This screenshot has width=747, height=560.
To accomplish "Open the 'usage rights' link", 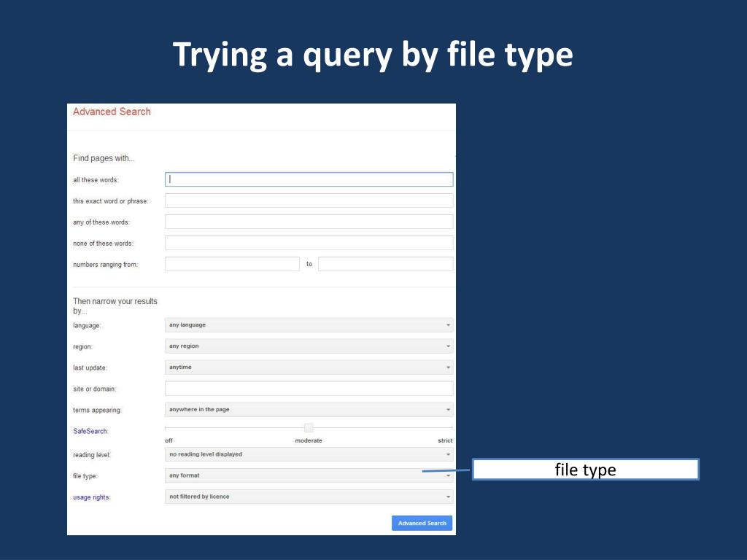I will (91, 497).
